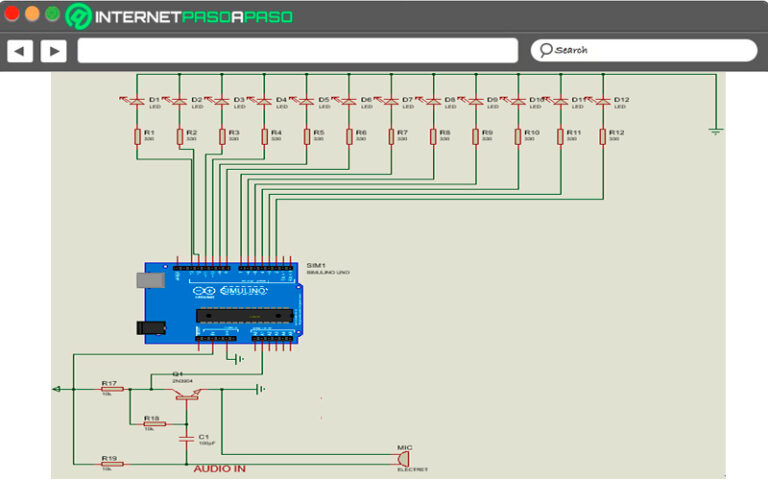768x480 pixels.
Task: Click the InternetPasoAPaso logo power icon
Action: coord(79,17)
